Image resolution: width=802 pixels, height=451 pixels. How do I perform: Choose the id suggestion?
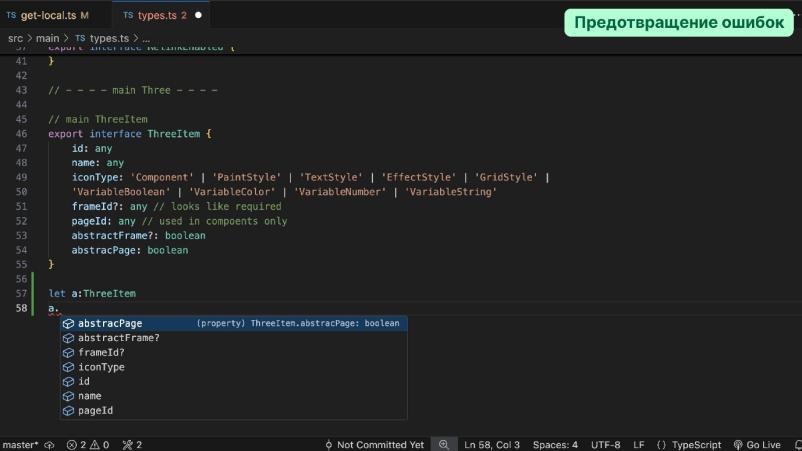click(x=234, y=381)
